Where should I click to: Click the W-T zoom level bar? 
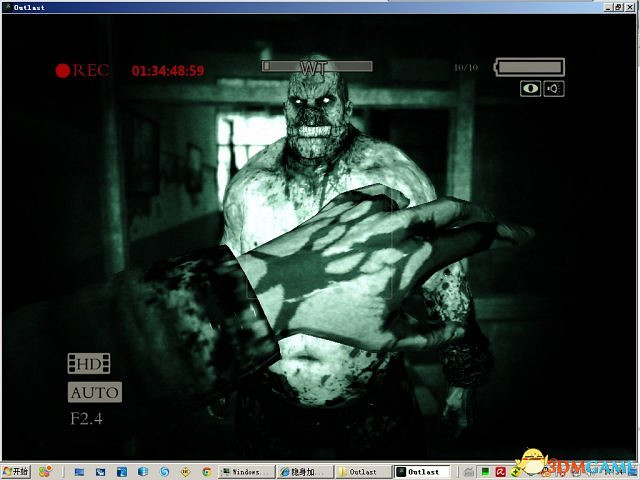317,66
